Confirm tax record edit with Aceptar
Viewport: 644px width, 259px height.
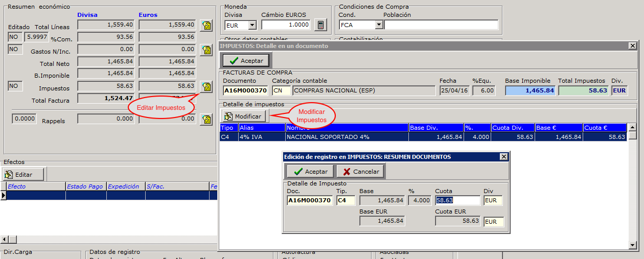pos(310,172)
